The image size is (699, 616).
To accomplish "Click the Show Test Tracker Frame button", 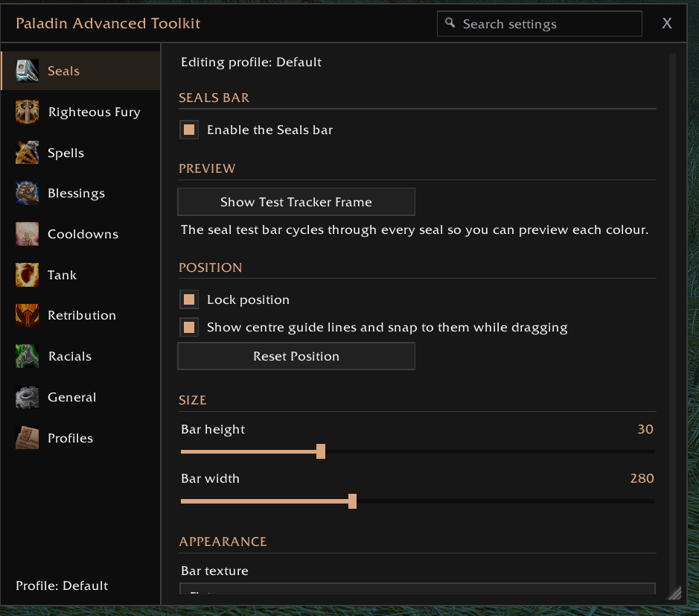I will pos(296,202).
